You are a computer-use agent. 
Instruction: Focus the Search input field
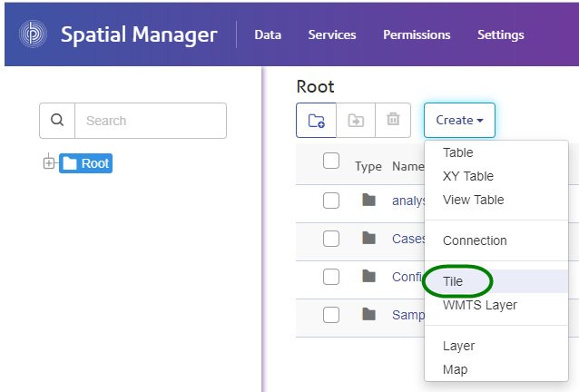[150, 121]
